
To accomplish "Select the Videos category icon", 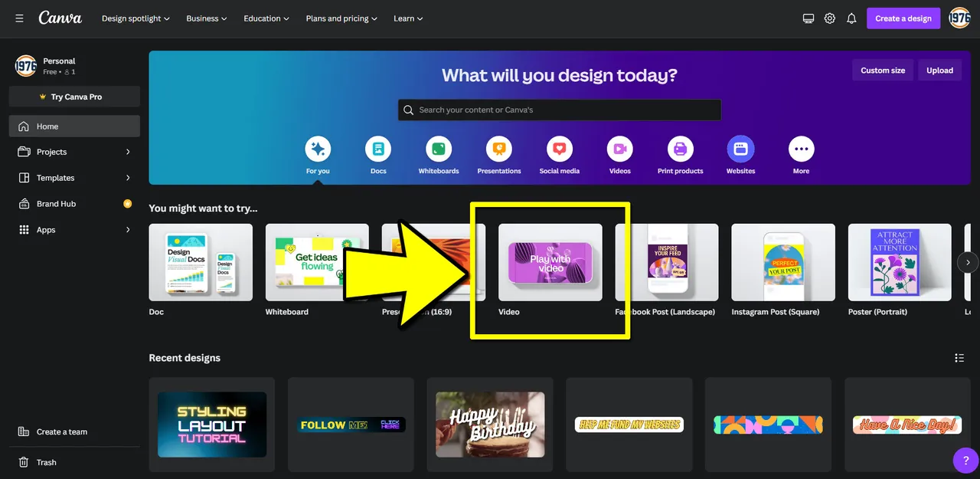I will point(620,149).
